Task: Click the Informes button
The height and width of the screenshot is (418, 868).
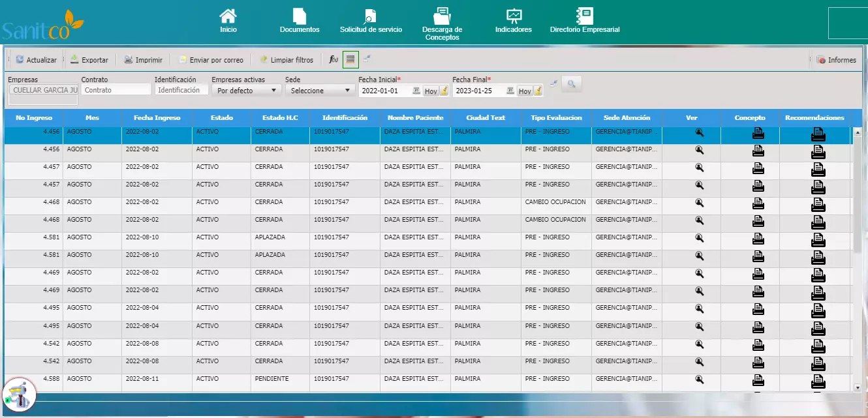Action: 837,60
